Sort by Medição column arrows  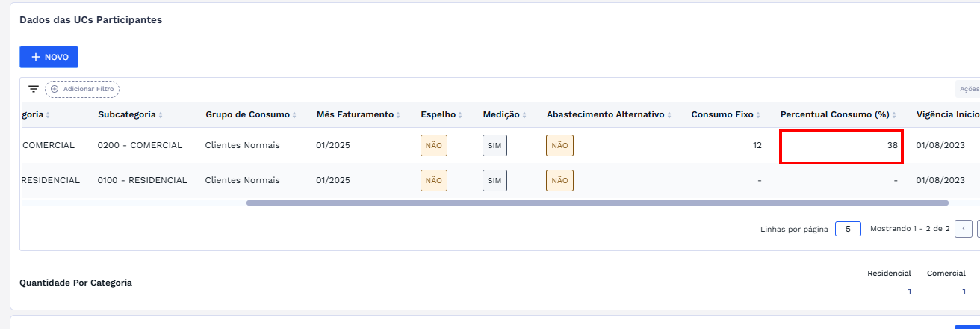524,115
